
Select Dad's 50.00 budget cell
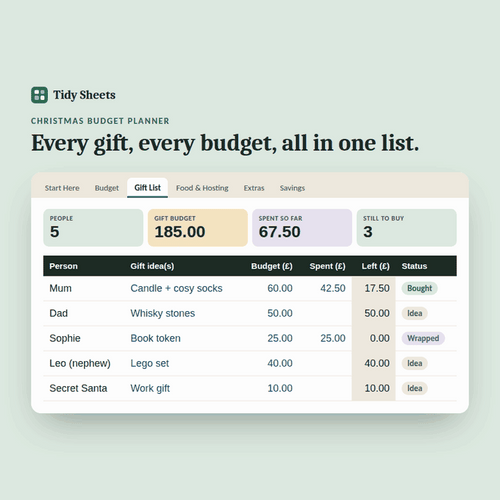click(280, 313)
